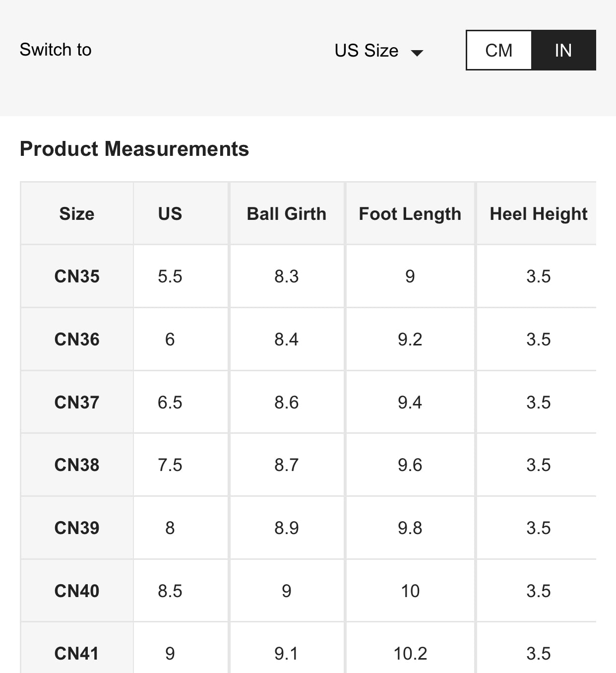Select the CN40 size row
This screenshot has height=673, width=616.
308,591
